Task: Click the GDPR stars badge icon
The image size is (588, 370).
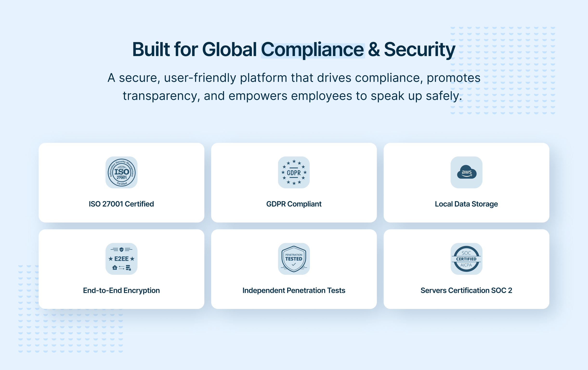Action: tap(294, 172)
